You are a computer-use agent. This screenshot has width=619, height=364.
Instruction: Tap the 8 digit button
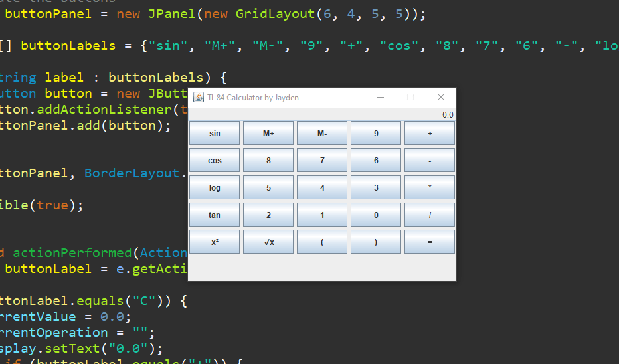click(x=268, y=160)
